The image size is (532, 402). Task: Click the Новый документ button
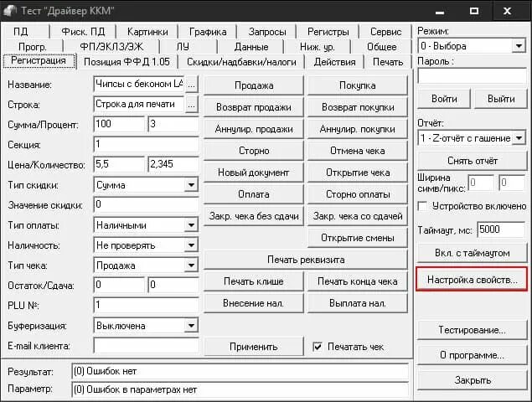(254, 173)
